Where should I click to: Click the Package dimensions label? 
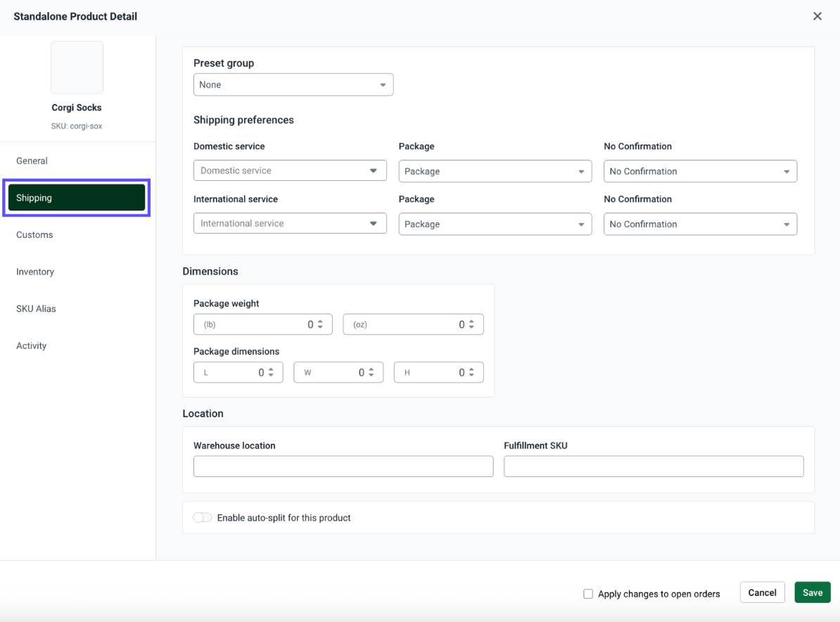[236, 351]
